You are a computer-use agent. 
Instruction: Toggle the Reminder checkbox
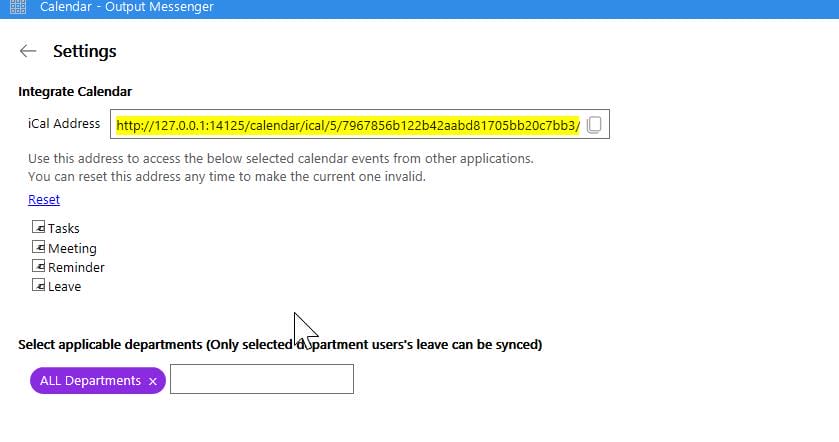(x=38, y=266)
